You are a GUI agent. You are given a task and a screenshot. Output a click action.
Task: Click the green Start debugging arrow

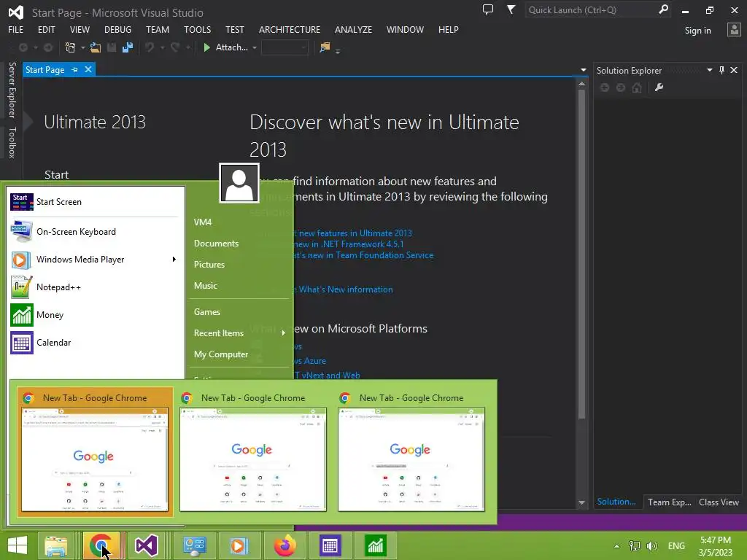click(206, 47)
